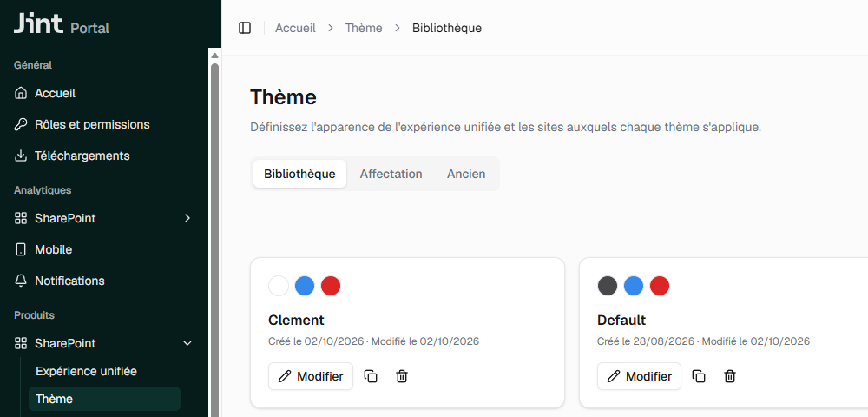This screenshot has width=868, height=417.
Task: Go to Thème breadcrumb
Action: coord(364,28)
